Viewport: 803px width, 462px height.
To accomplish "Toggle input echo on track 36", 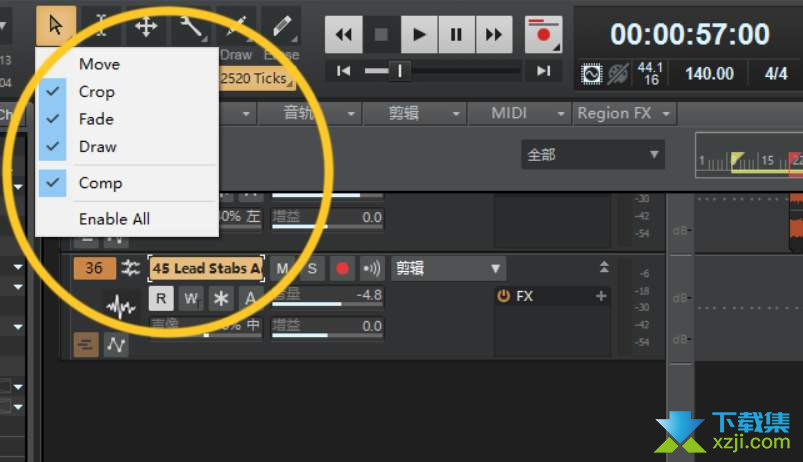I will [x=372, y=268].
